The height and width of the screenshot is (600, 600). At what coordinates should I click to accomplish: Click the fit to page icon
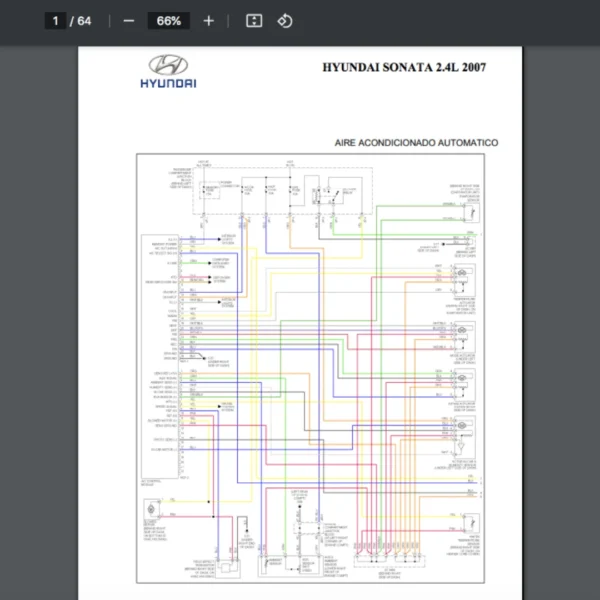[x=254, y=21]
